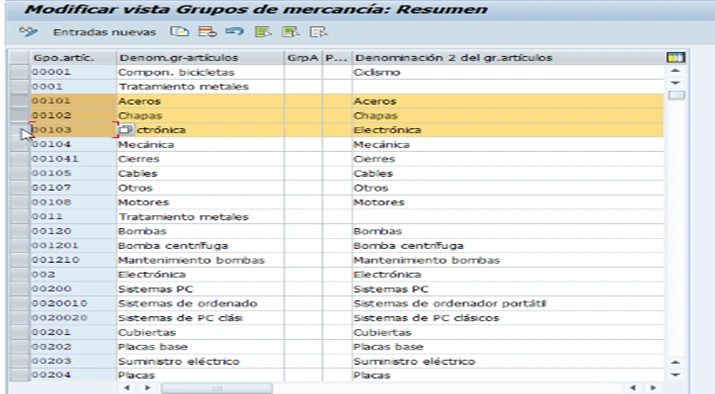Select row 00001 via its row selector
The height and width of the screenshot is (394, 715).
[20, 72]
